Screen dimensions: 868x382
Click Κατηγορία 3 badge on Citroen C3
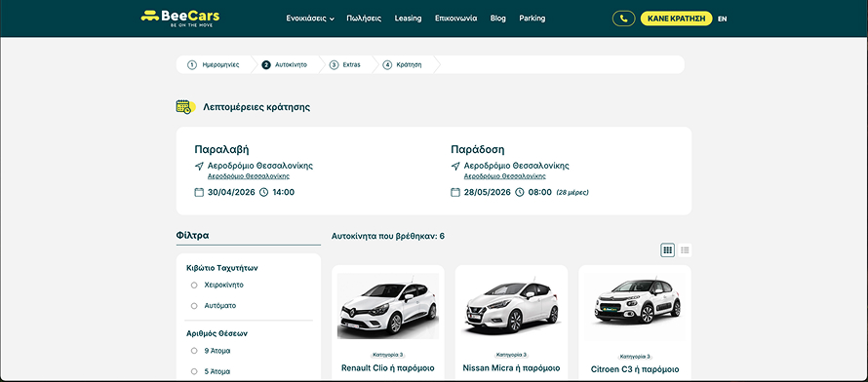[635, 357]
